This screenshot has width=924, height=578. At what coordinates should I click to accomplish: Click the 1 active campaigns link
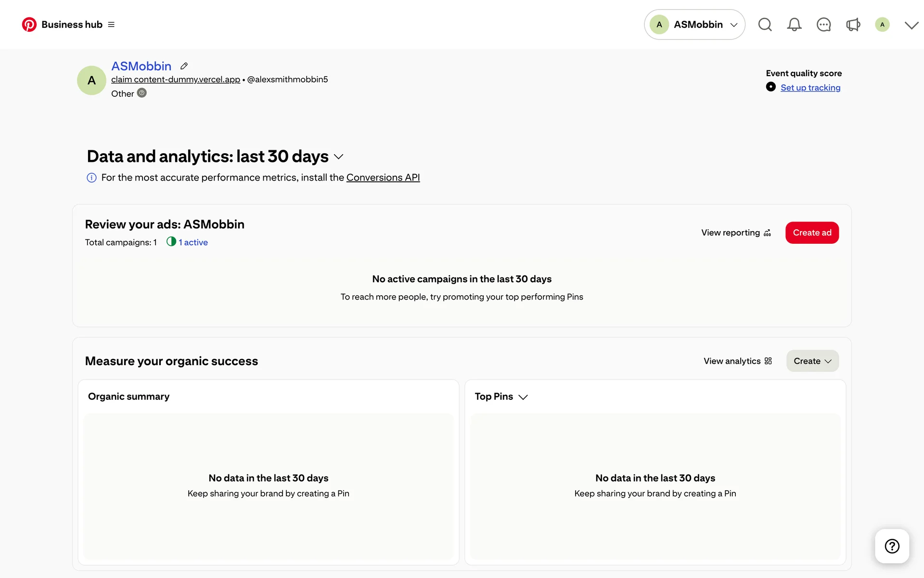[x=192, y=242]
